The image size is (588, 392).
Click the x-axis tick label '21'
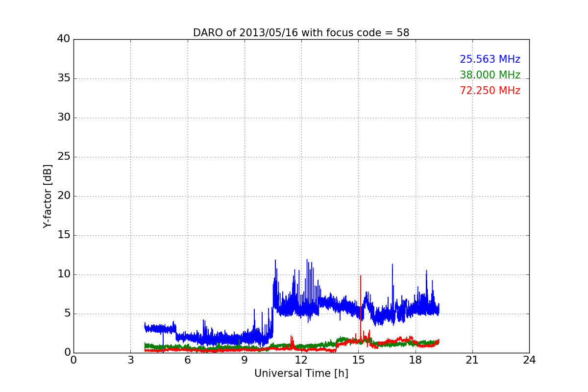(x=472, y=360)
